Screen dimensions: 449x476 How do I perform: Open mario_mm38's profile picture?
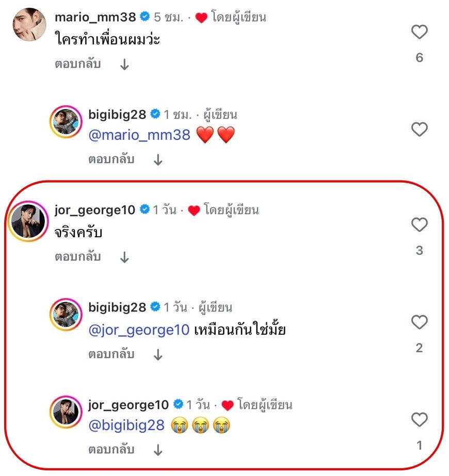tap(28, 24)
